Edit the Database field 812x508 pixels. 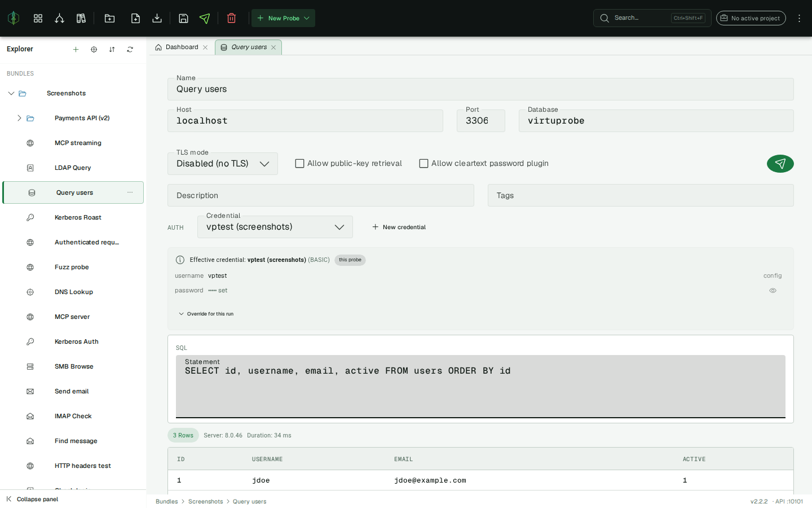(656, 121)
